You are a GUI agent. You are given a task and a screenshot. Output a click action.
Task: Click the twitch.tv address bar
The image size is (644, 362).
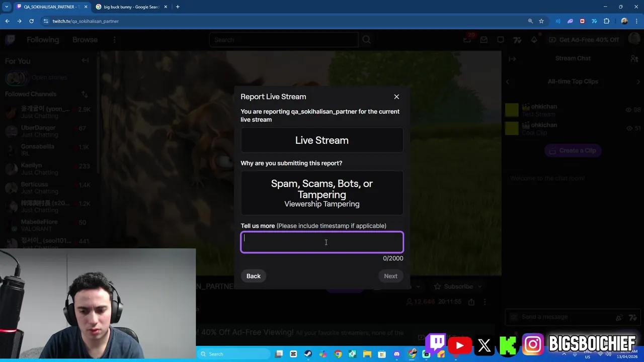click(282, 21)
